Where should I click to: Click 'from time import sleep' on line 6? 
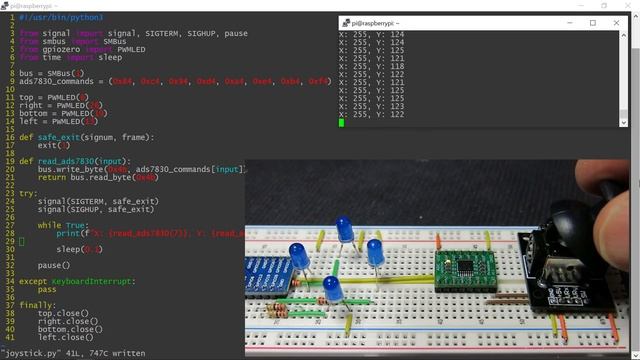point(70,58)
